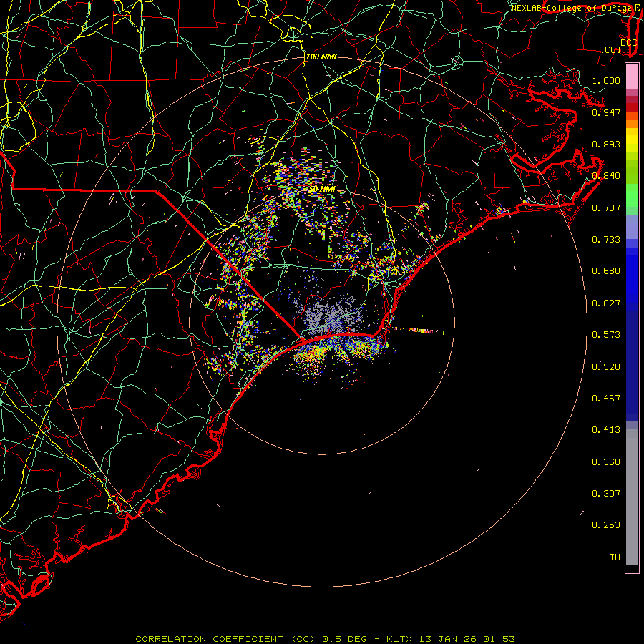Viewport: 644px width, 644px height.
Task: Select the 0.627 scale value
Action: [606, 303]
